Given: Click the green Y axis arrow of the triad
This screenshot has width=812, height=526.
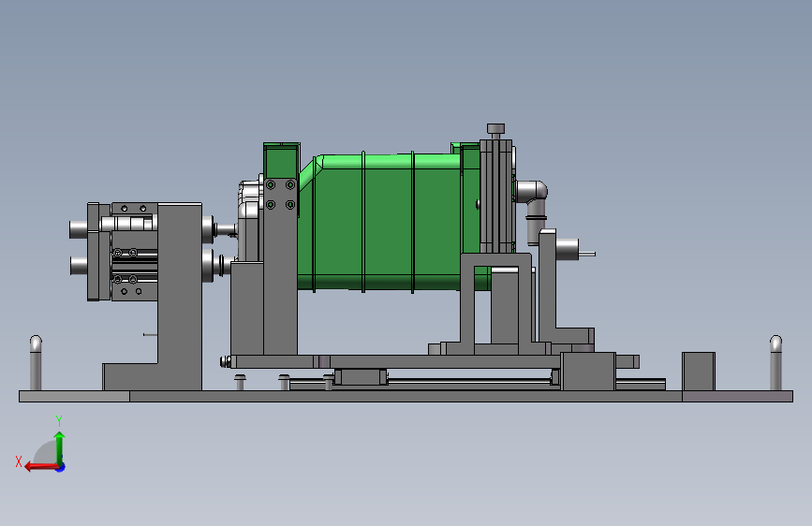Looking at the screenshot, I should 60,447.
